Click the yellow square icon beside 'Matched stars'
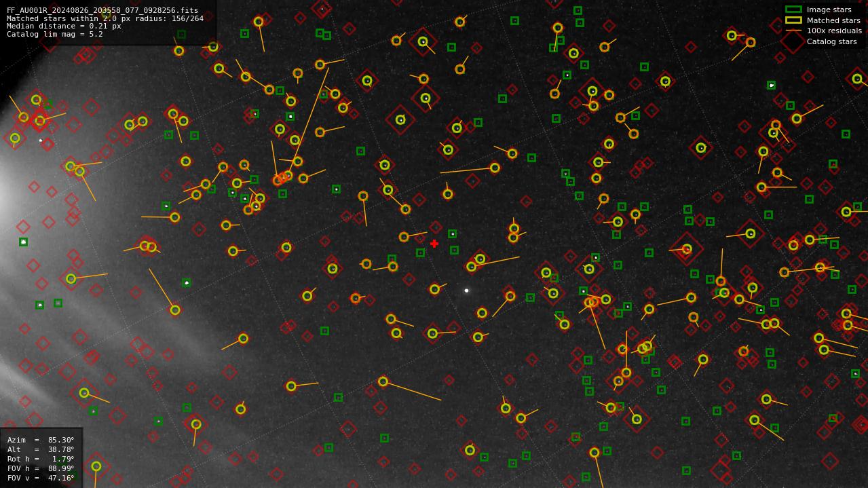 793,20
